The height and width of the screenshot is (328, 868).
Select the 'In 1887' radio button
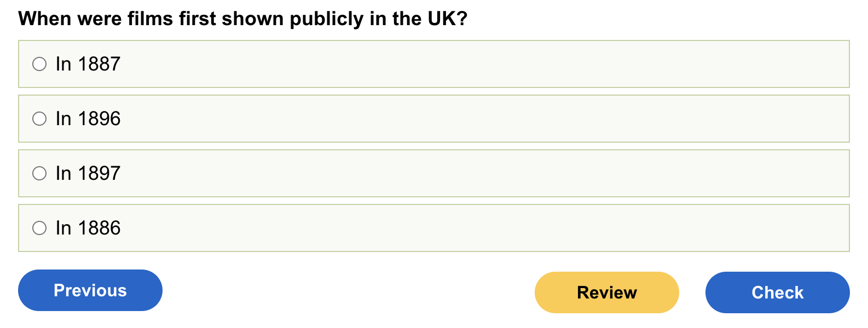coord(39,64)
